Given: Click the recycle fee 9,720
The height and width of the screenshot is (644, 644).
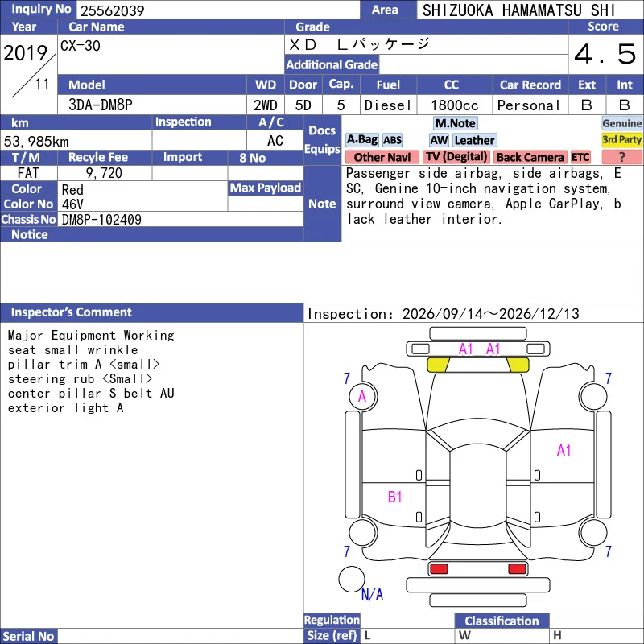Looking at the screenshot, I should [104, 173].
